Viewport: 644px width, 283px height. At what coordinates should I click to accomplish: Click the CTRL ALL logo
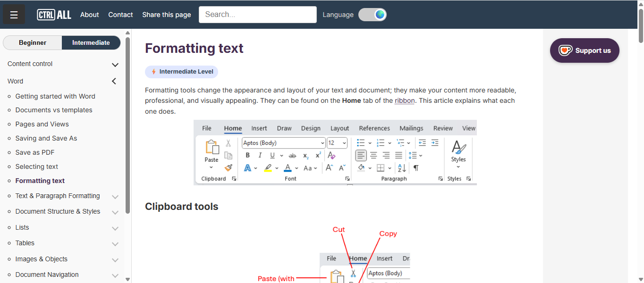point(54,15)
